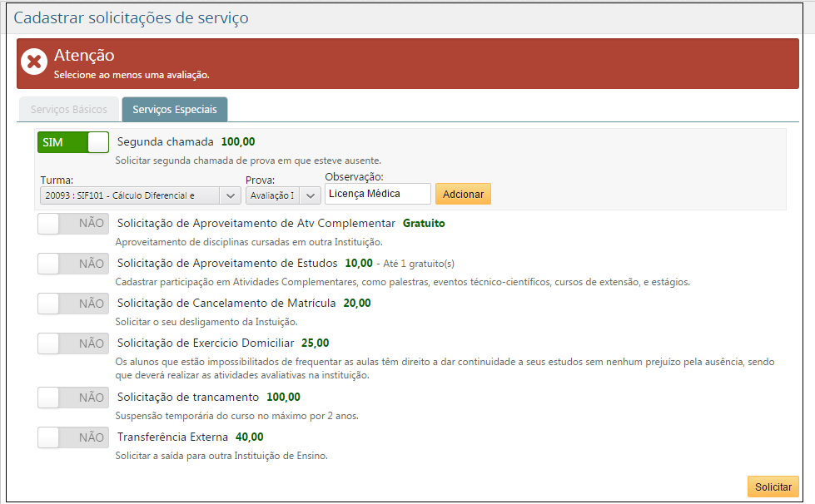Click the Cadastrar solicitações de serviço title

pos(131,17)
